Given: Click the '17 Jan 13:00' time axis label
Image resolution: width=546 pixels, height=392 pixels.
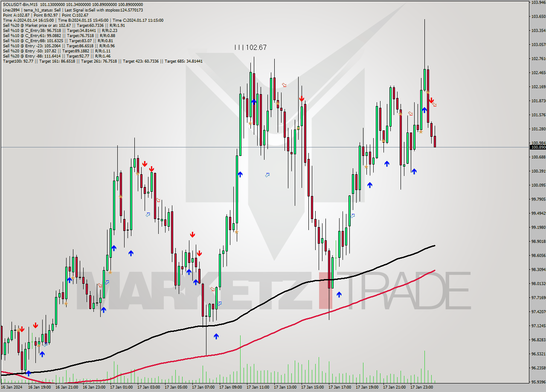Looking at the screenshot, I should click(285, 387).
